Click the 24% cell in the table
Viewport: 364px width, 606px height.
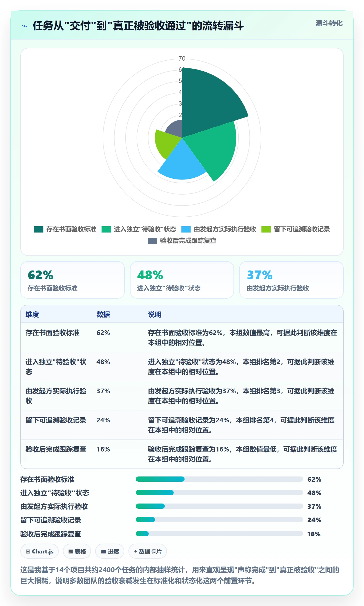(103, 420)
